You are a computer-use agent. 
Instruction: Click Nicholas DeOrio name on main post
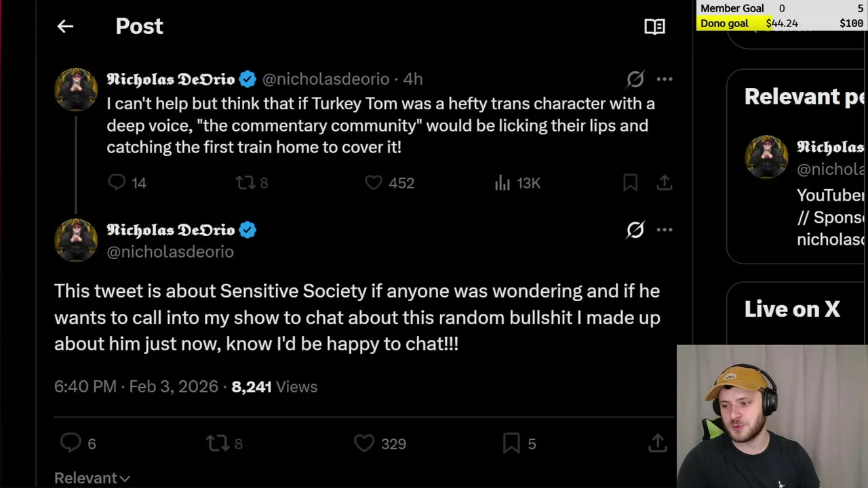pyautogui.click(x=171, y=230)
